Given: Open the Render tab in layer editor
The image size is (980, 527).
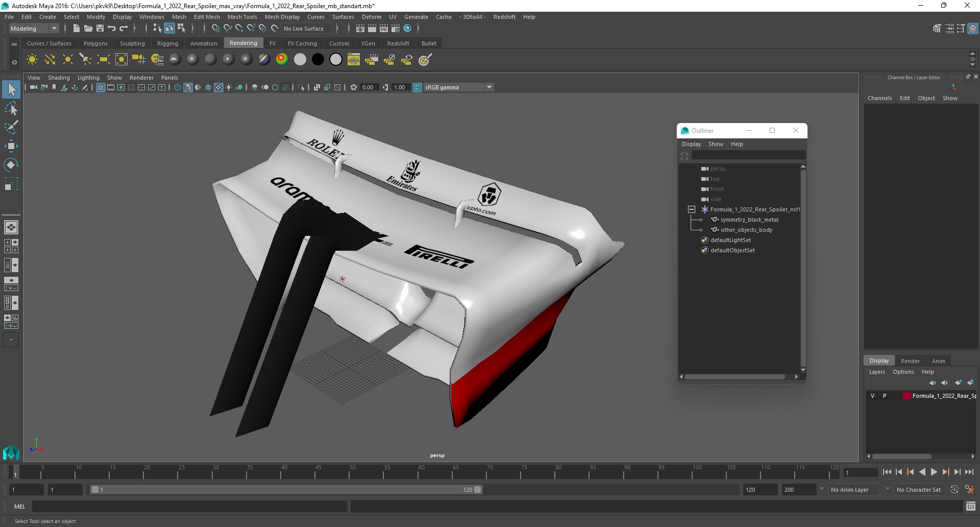Looking at the screenshot, I should click(x=910, y=361).
